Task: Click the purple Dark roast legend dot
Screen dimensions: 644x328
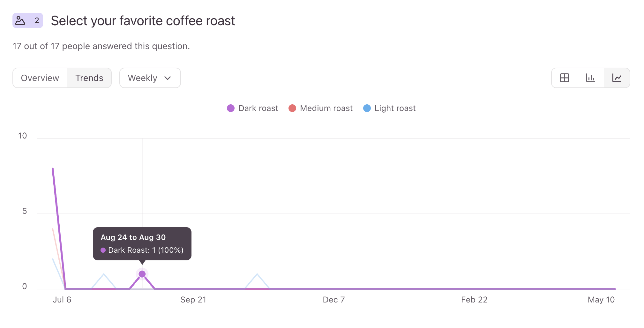Action: (231, 108)
